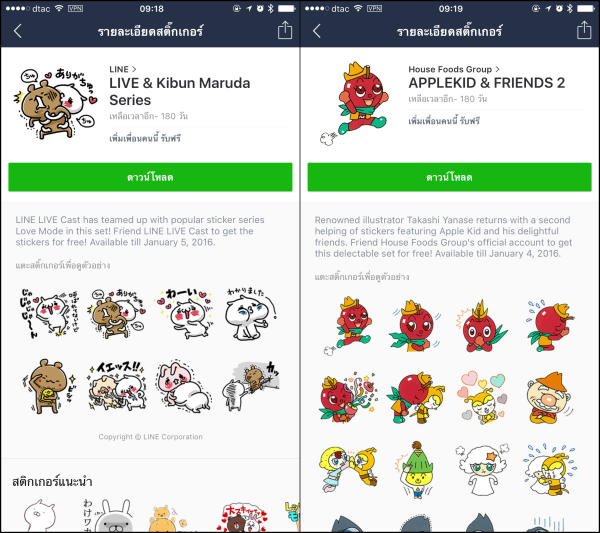Preview Apple Kid party confetti sticker
Screen dimensions: 600x533
pos(348,398)
